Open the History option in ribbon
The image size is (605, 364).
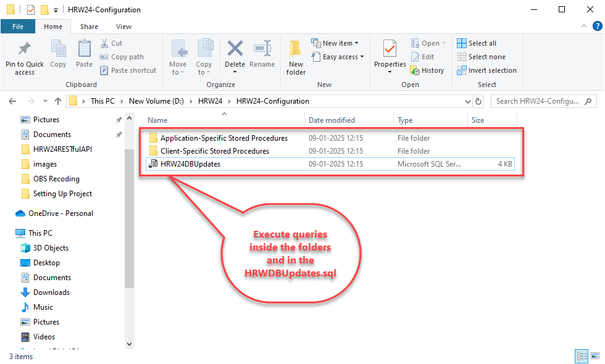pos(427,70)
